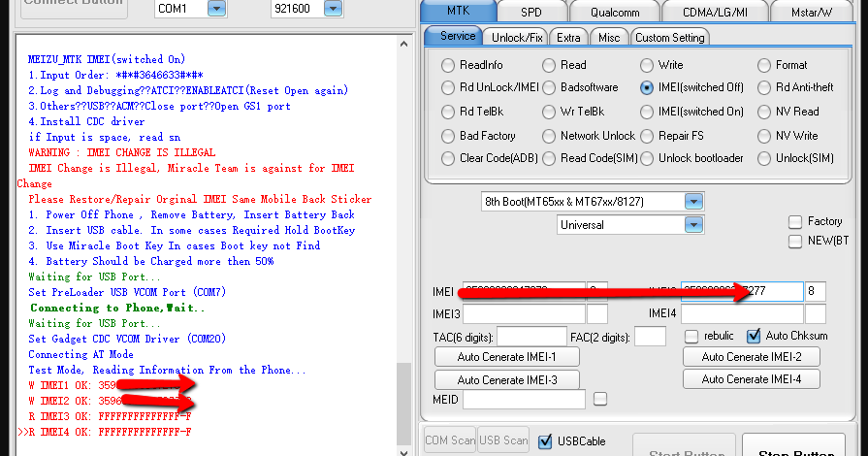Screen dimensions: 868x456
Task: Select the Read radio option
Action: (549, 65)
